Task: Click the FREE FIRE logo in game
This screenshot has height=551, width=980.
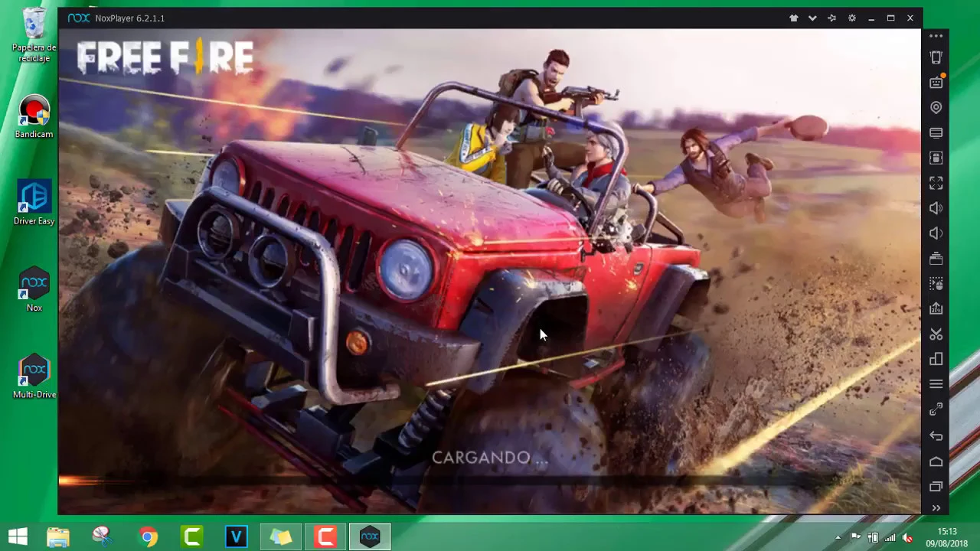Action: coord(165,58)
